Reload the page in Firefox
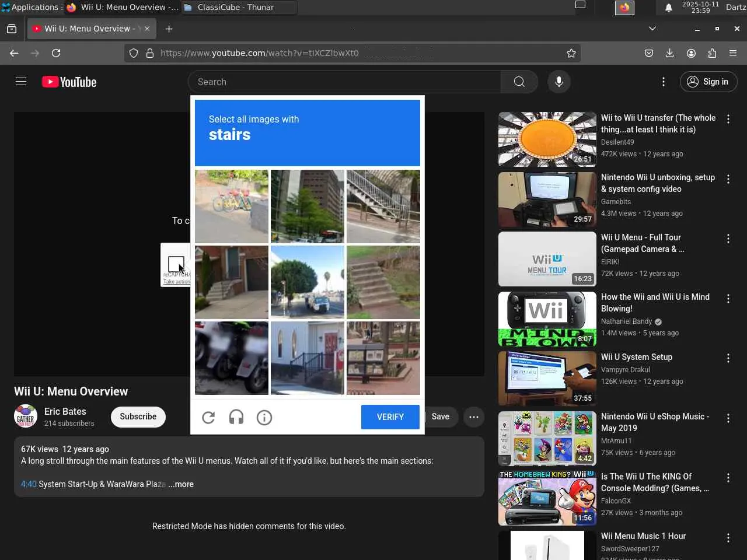The image size is (747, 560). pyautogui.click(x=56, y=53)
